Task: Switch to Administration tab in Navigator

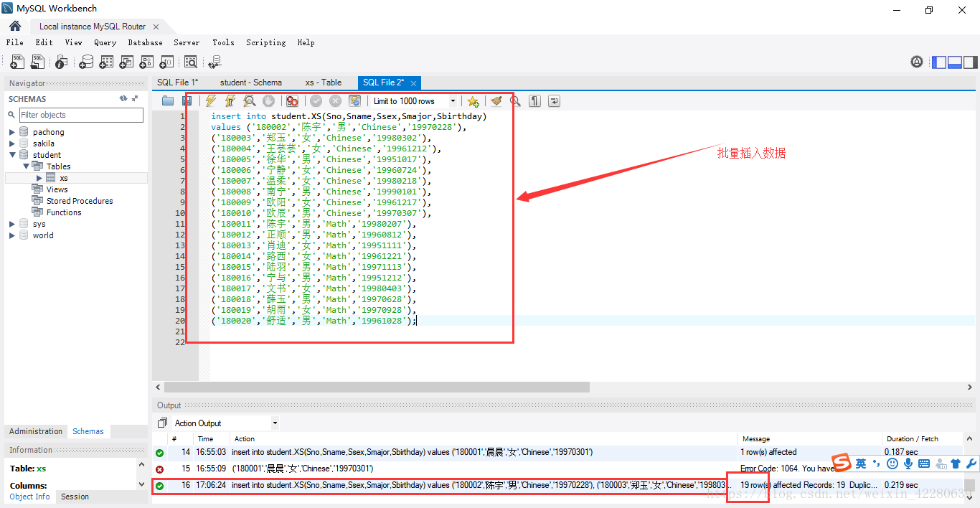Action: click(36, 431)
